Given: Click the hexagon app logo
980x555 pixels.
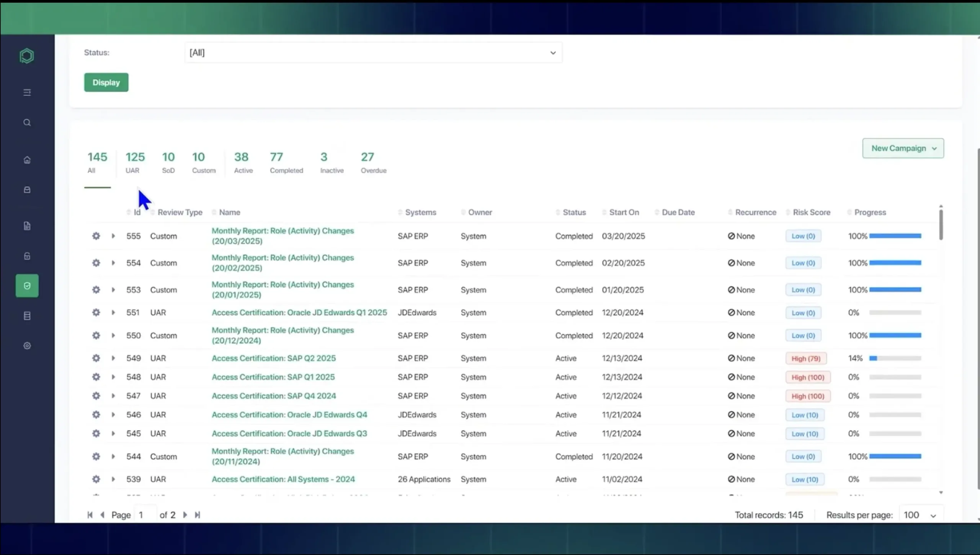Looking at the screenshot, I should tap(26, 56).
